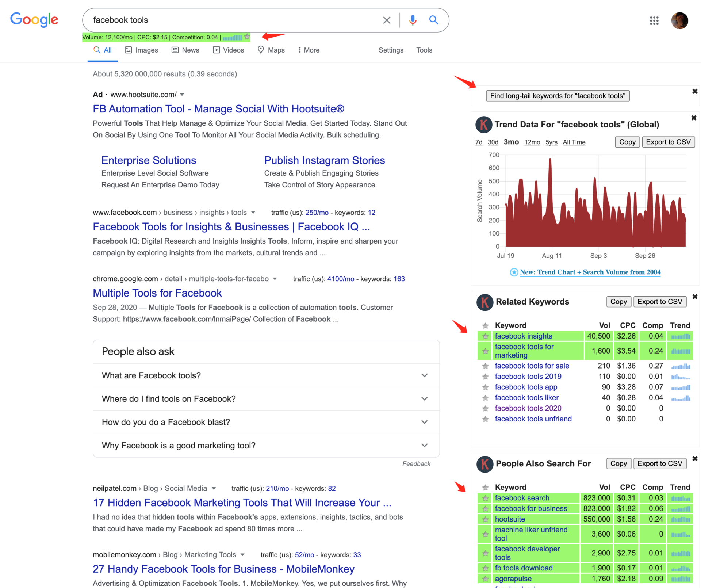Export Trend Data to CSV
The height and width of the screenshot is (588, 701).
[x=668, y=142]
